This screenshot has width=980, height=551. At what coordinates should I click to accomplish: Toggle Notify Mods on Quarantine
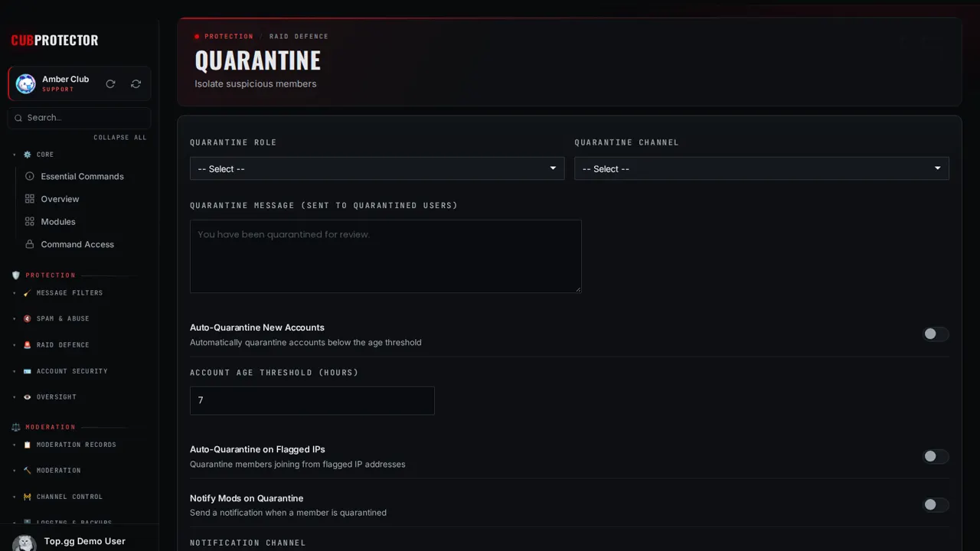pos(936,504)
